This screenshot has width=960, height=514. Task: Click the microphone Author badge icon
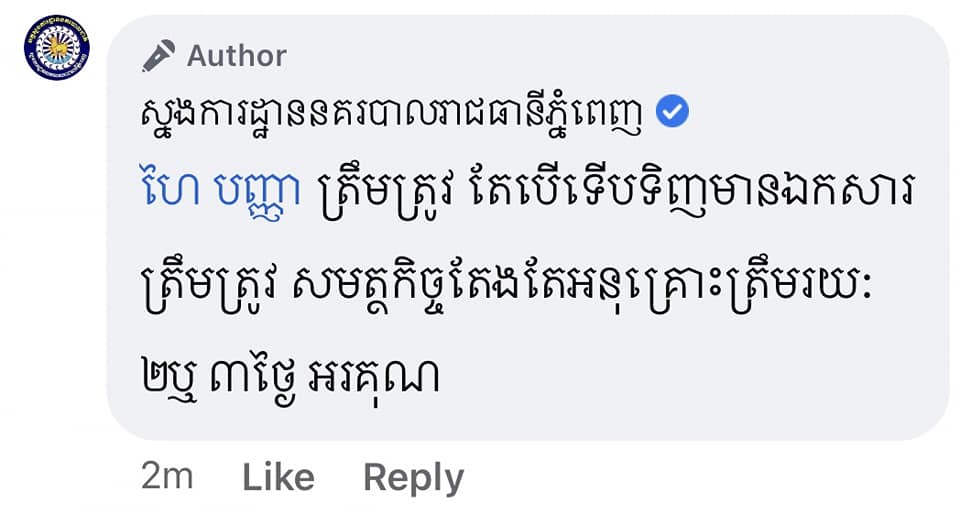[159, 56]
